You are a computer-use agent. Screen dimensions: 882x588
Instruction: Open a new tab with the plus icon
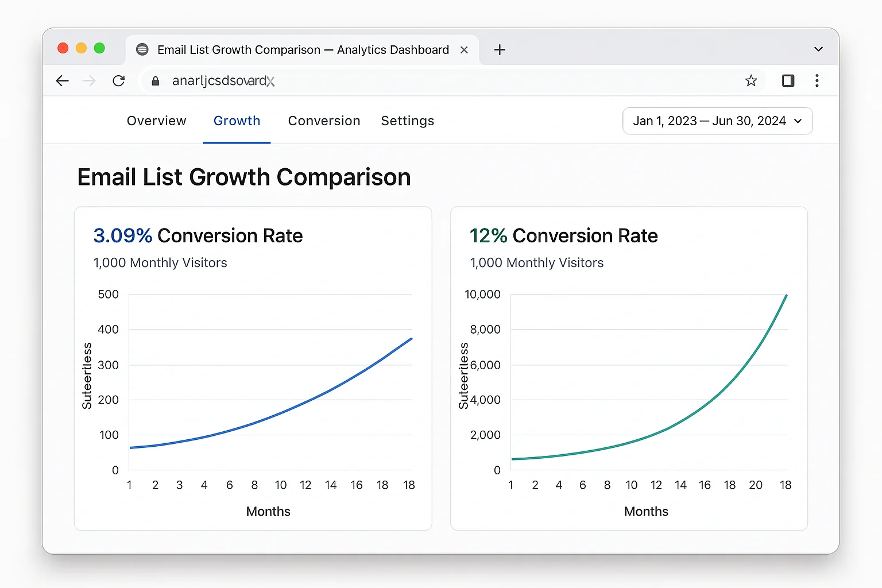(x=500, y=49)
